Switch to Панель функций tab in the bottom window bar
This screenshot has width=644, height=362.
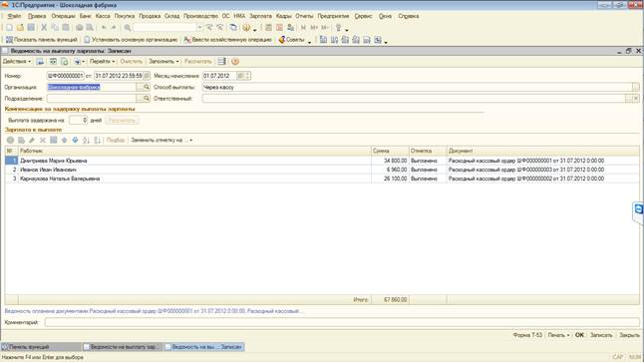click(x=29, y=347)
